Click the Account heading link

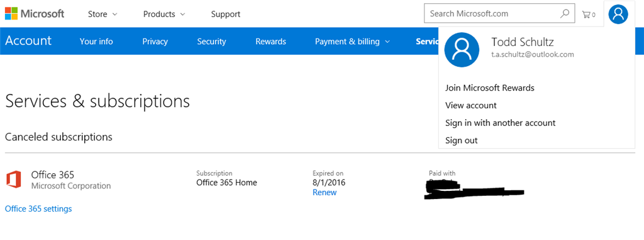tap(28, 41)
